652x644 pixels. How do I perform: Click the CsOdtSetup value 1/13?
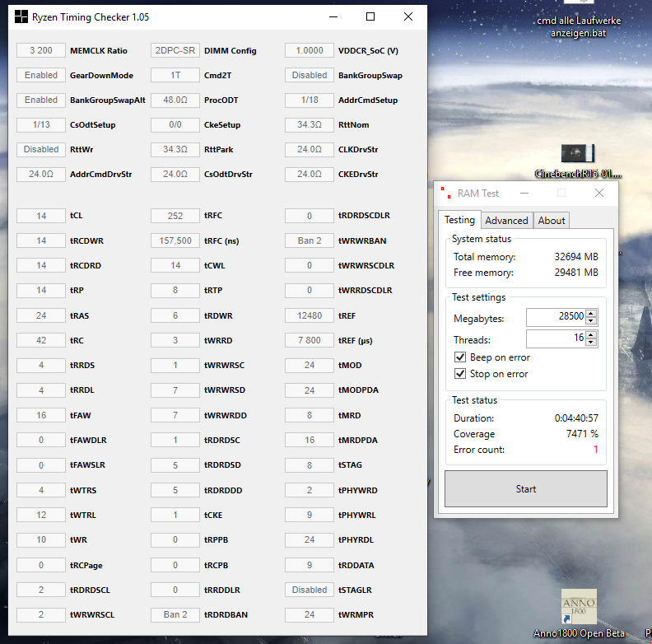pyautogui.click(x=41, y=124)
